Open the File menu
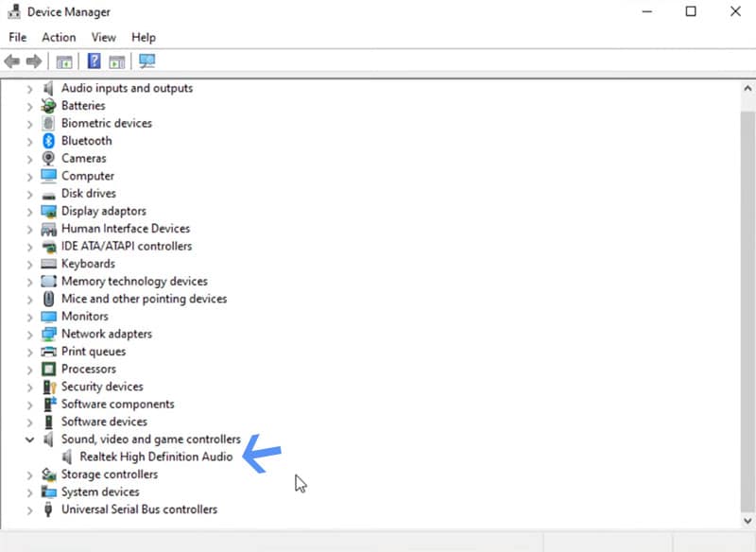The height and width of the screenshot is (552, 756). [17, 37]
